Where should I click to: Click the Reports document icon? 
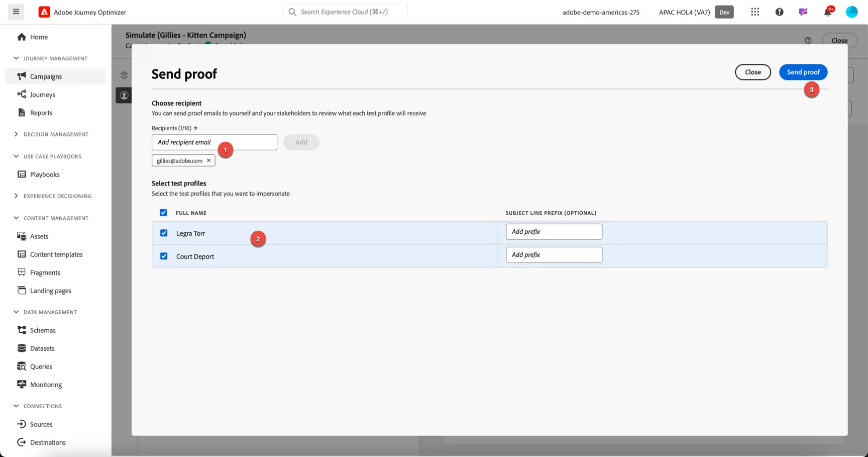[x=22, y=112]
